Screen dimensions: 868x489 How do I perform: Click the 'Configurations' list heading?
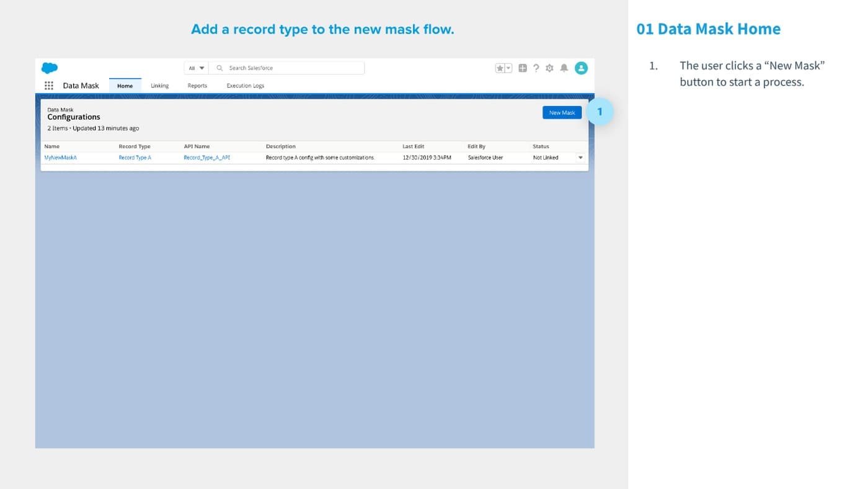click(x=74, y=117)
